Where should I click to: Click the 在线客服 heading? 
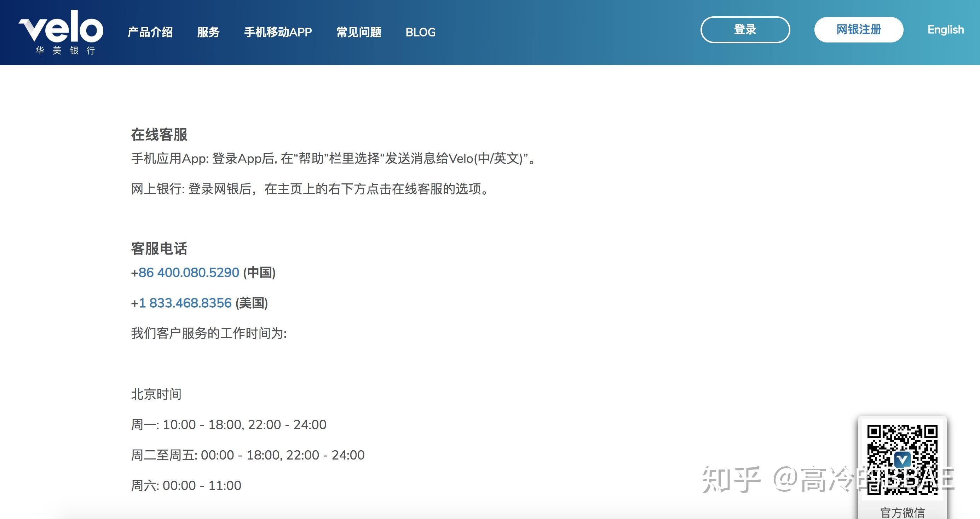pos(159,135)
